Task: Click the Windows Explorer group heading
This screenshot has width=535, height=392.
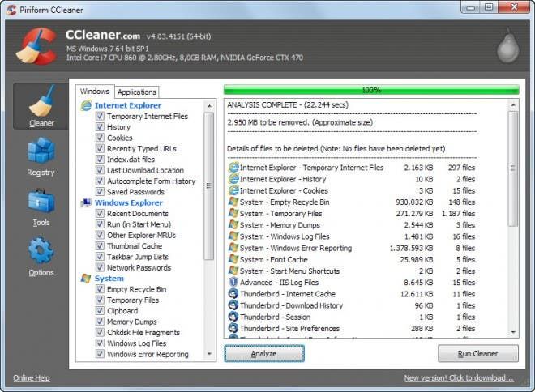Action: point(129,202)
